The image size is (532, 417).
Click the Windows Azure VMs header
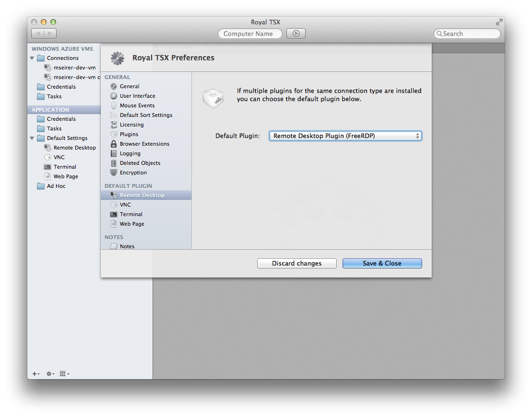(62, 49)
